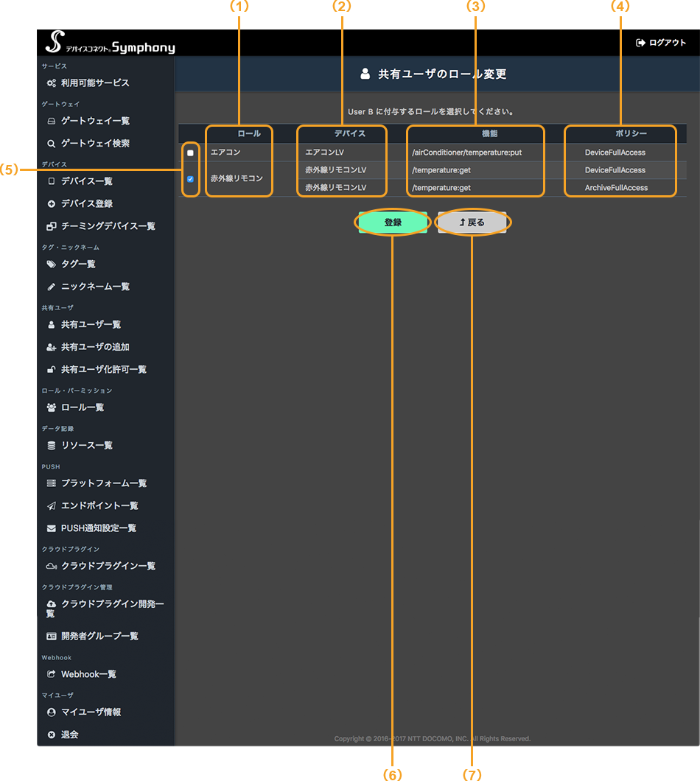Click the マイユーザ情報 user circle icon
The image size is (700, 781).
click(52, 712)
